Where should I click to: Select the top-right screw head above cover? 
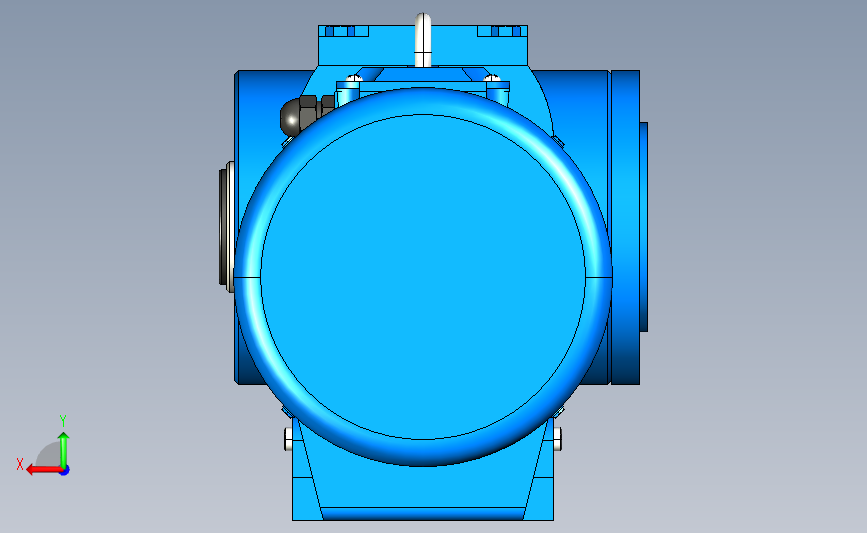pyautogui.click(x=492, y=79)
